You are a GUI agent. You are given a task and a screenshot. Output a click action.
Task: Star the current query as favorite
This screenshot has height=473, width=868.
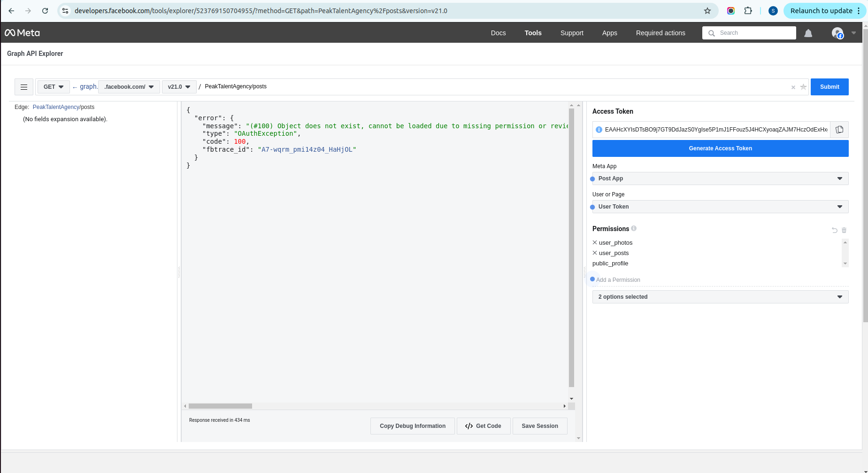[803, 87]
